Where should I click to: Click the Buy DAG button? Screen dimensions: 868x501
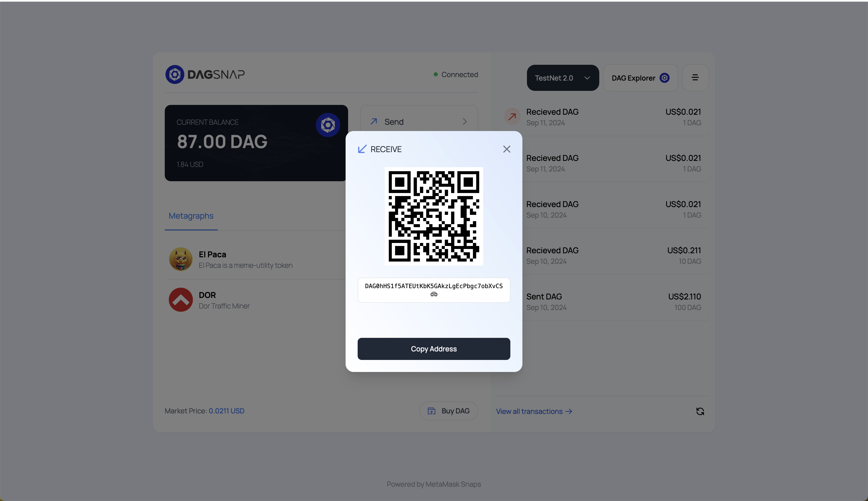tap(448, 411)
